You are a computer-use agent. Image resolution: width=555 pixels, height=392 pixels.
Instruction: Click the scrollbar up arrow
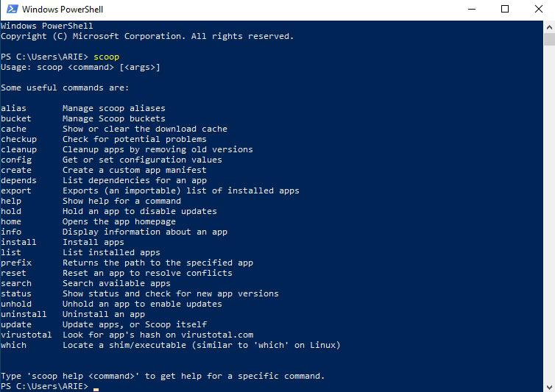549,27
